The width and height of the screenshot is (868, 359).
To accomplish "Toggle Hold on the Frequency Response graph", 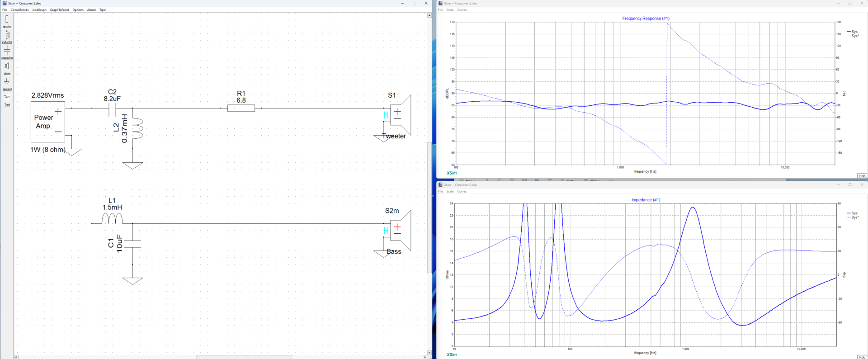I will [862, 176].
